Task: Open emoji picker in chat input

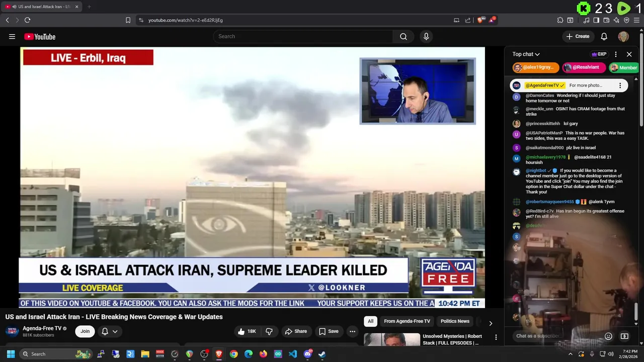Action: pyautogui.click(x=608, y=336)
